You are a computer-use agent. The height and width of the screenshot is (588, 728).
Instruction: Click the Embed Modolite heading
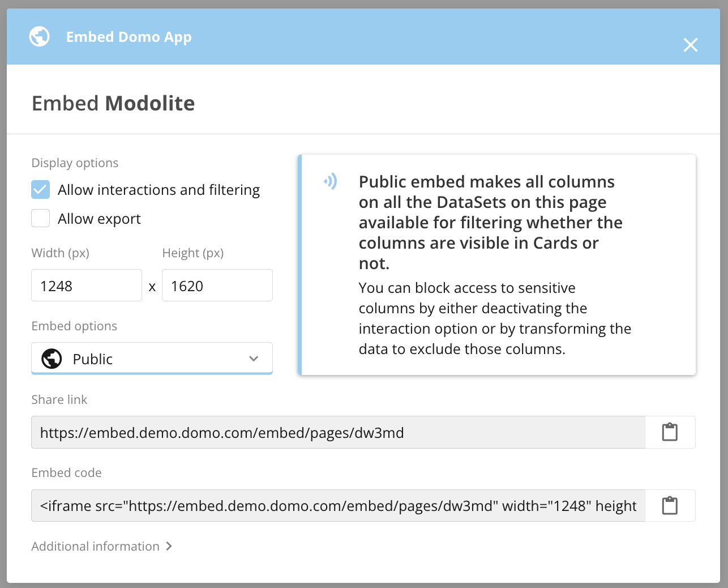click(x=113, y=104)
